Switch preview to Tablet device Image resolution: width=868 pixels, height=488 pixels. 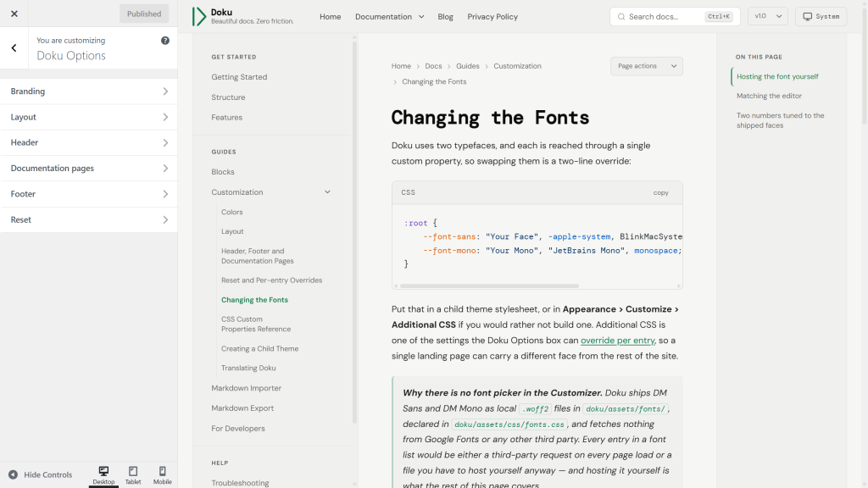click(x=133, y=474)
